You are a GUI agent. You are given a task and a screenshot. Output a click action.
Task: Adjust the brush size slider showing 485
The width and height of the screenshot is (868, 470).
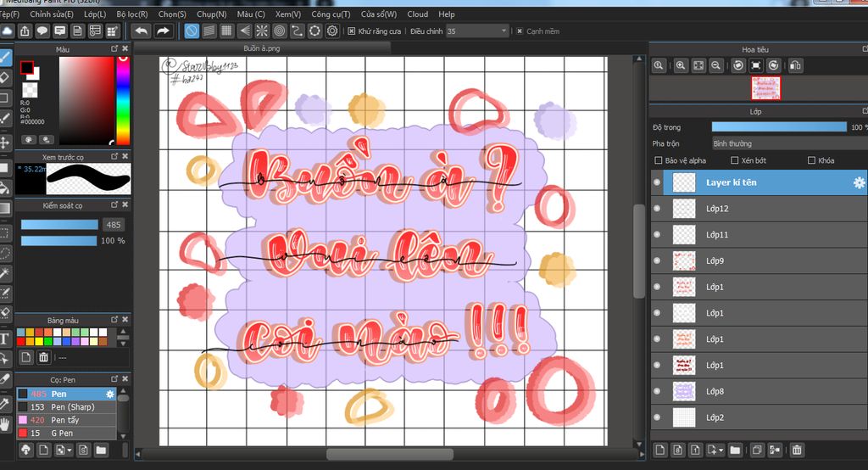[x=59, y=225]
